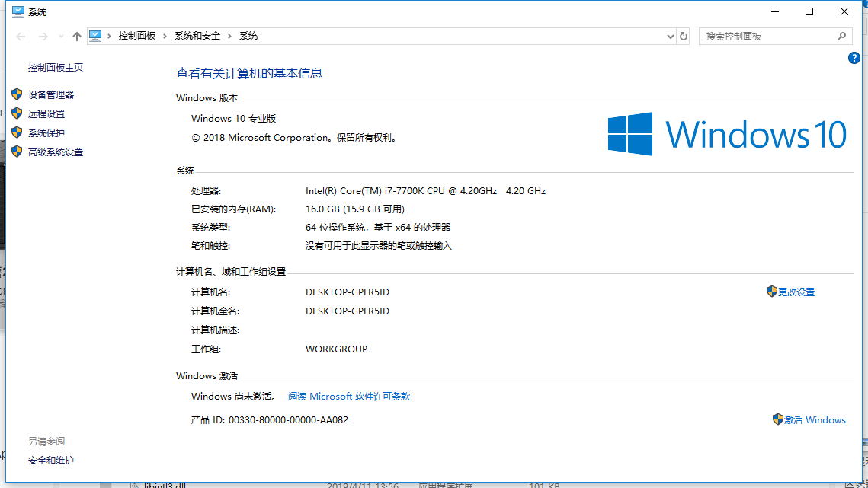Viewport: 868px width, 488px height.
Task: Click WORKGROUP value text
Action: pos(336,349)
